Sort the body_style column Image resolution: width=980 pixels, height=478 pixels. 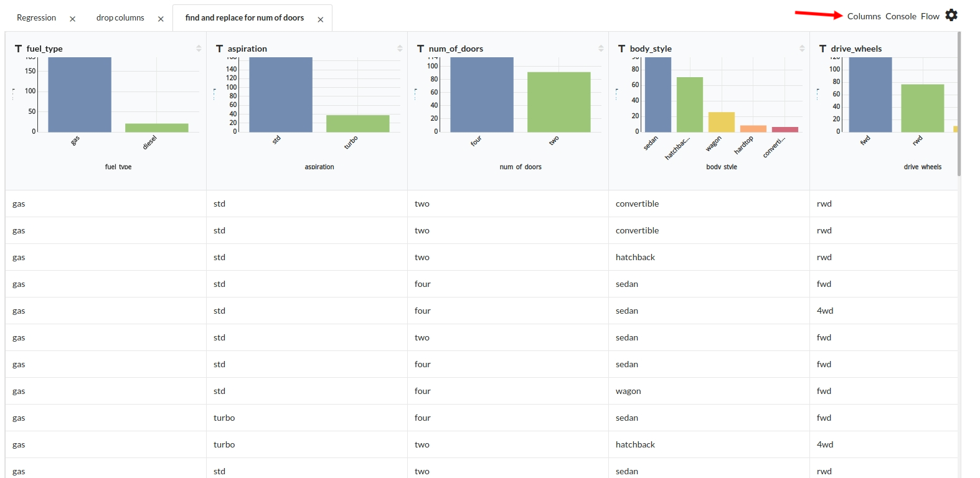coord(802,49)
